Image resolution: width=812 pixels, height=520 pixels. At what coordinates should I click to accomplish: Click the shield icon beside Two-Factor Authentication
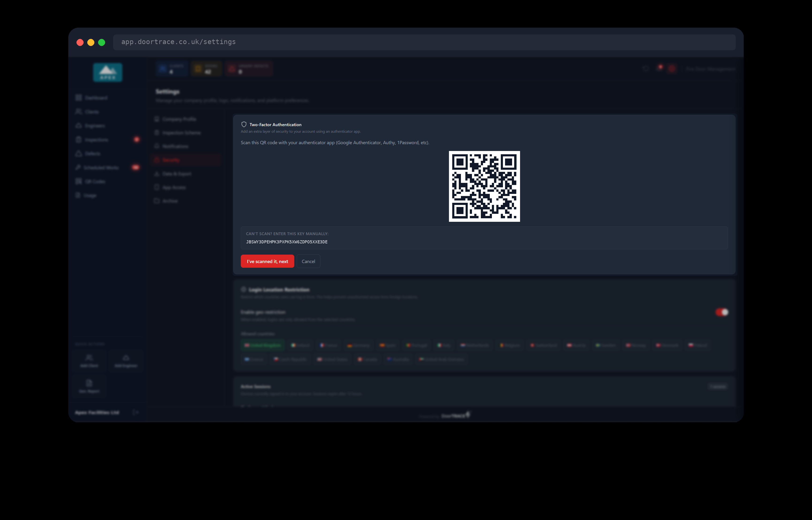tap(244, 124)
